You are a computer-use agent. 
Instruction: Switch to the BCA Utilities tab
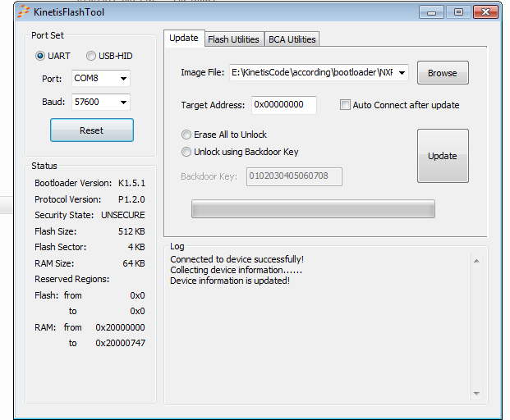[292, 39]
